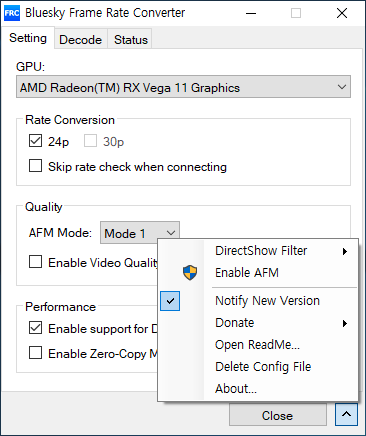Click the UAC shield icon beside Enable AFM
The width and height of the screenshot is (366, 436).
click(x=190, y=273)
